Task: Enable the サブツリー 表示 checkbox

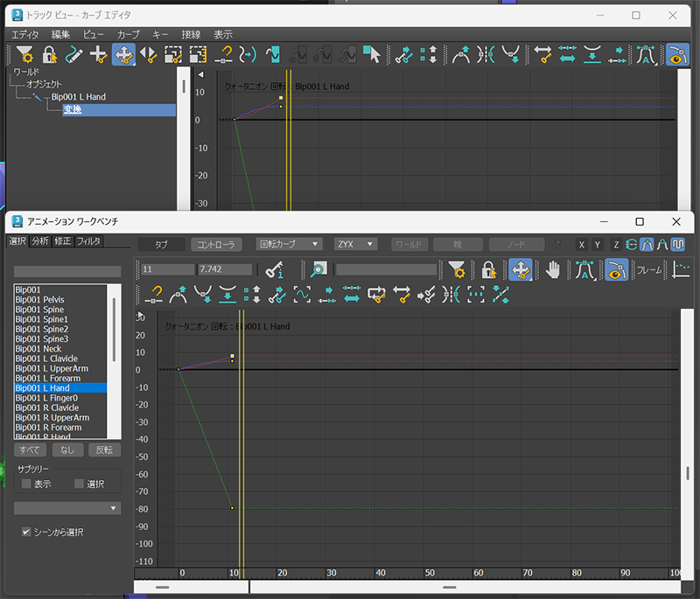Action: coord(26,484)
